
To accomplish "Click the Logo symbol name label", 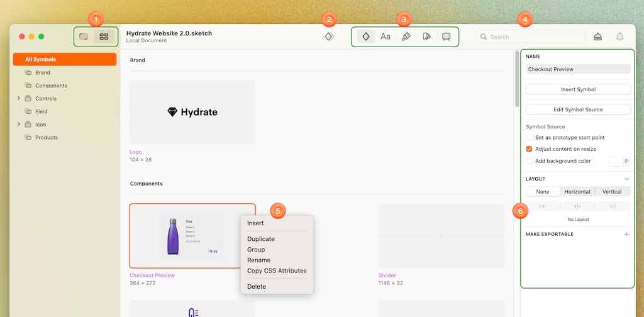I will 136,152.
